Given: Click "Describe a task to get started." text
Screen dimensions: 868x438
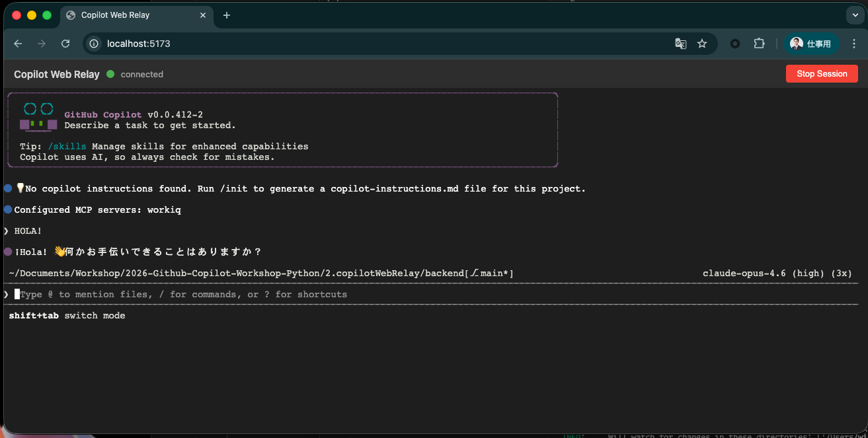Looking at the screenshot, I should (150, 126).
